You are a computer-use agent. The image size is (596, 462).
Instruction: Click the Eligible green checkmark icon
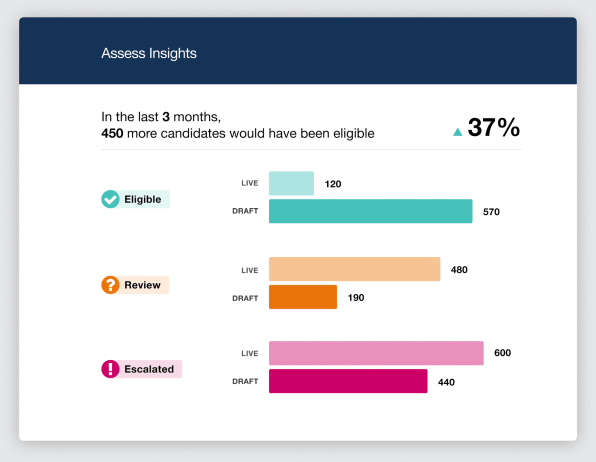tap(110, 199)
